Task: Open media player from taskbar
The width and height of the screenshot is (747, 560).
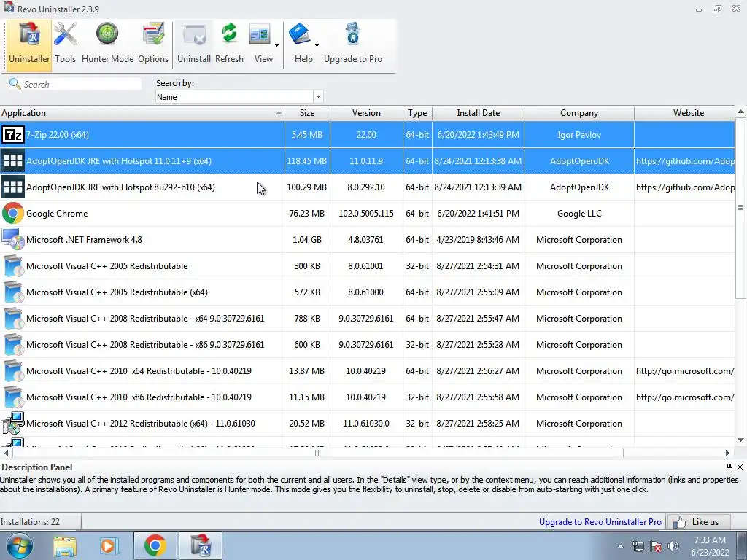Action: coord(108,546)
